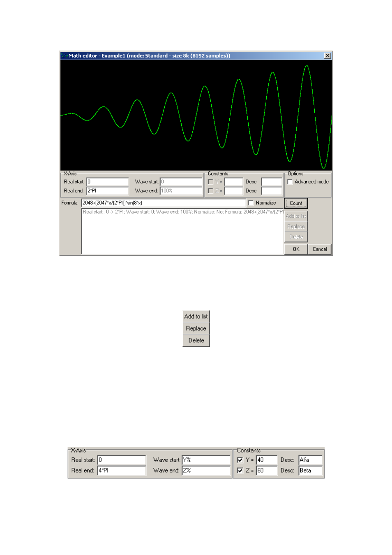The image size is (392, 555).
Task: Click the Real end field containing 2*PI
Action: coord(108,191)
